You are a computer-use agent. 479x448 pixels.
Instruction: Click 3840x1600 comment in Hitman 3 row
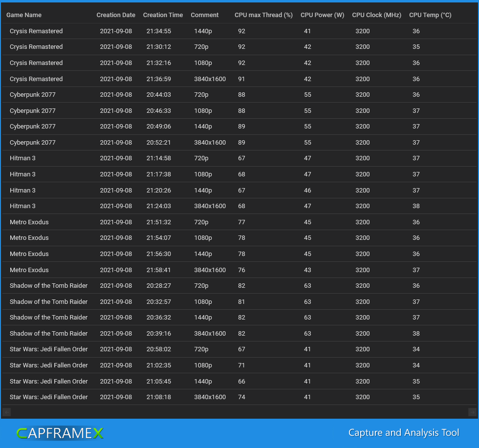click(210, 206)
